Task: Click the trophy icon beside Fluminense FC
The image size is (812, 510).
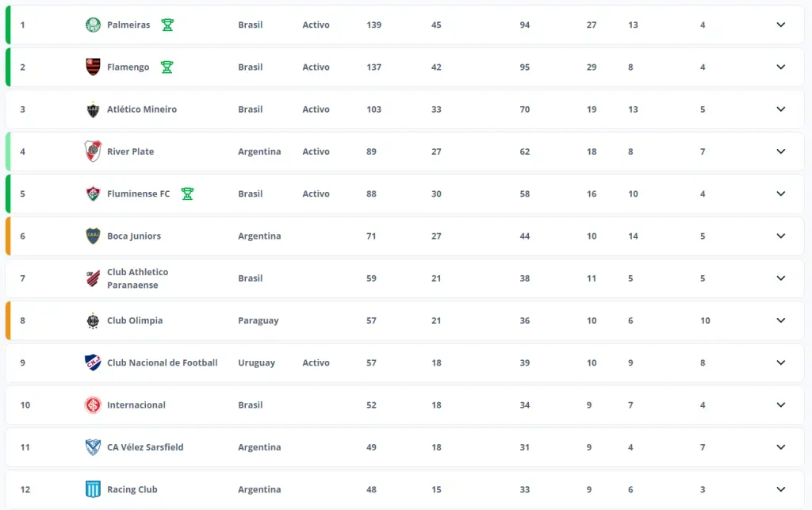Action: click(x=187, y=194)
